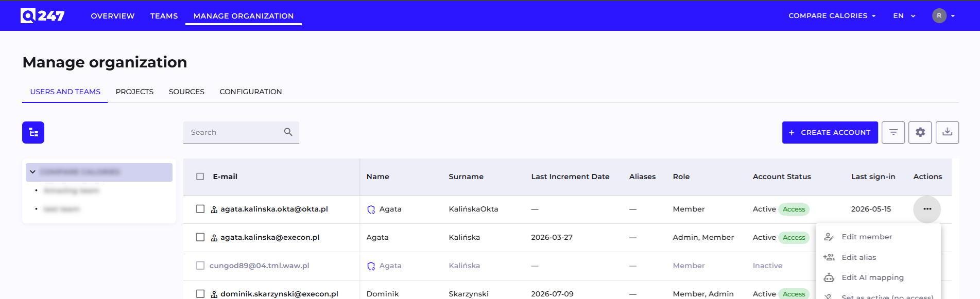Click the date 2026-03-27 cell

coord(552,237)
